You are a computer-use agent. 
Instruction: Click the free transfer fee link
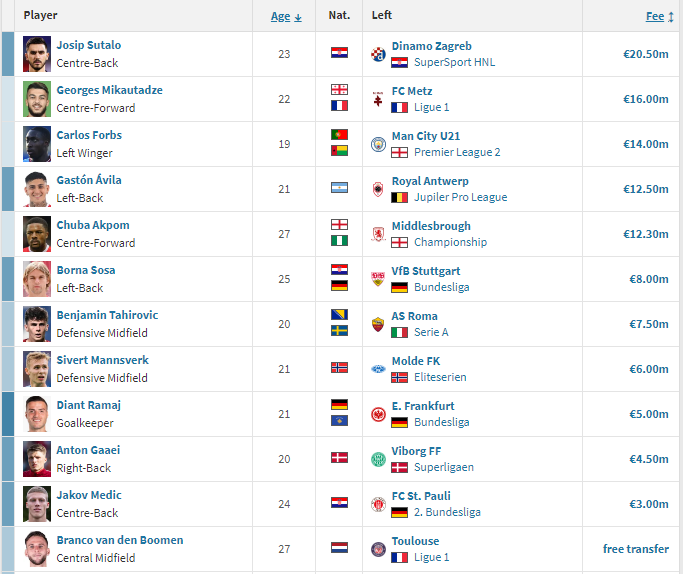(635, 549)
